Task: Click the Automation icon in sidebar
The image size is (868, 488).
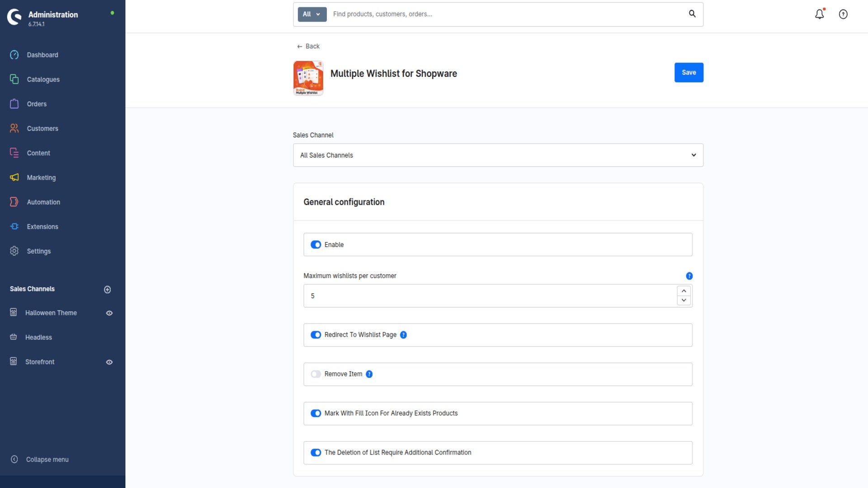Action: (14, 202)
